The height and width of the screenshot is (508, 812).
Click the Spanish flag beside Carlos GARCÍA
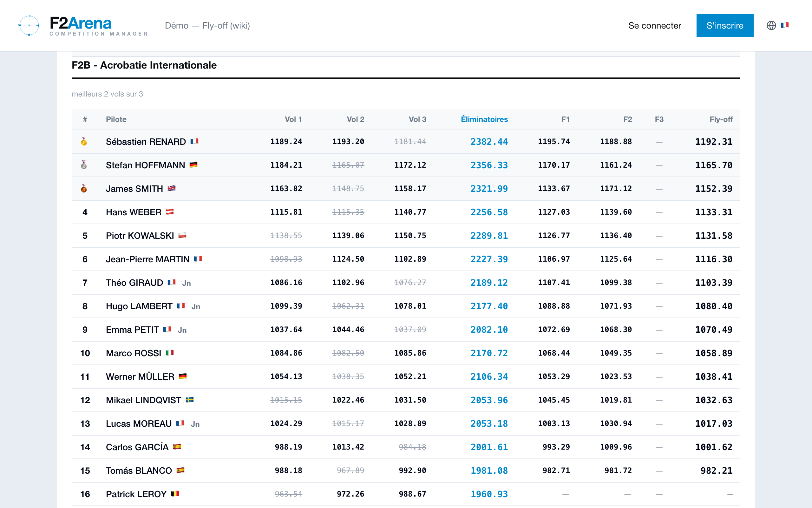click(177, 447)
